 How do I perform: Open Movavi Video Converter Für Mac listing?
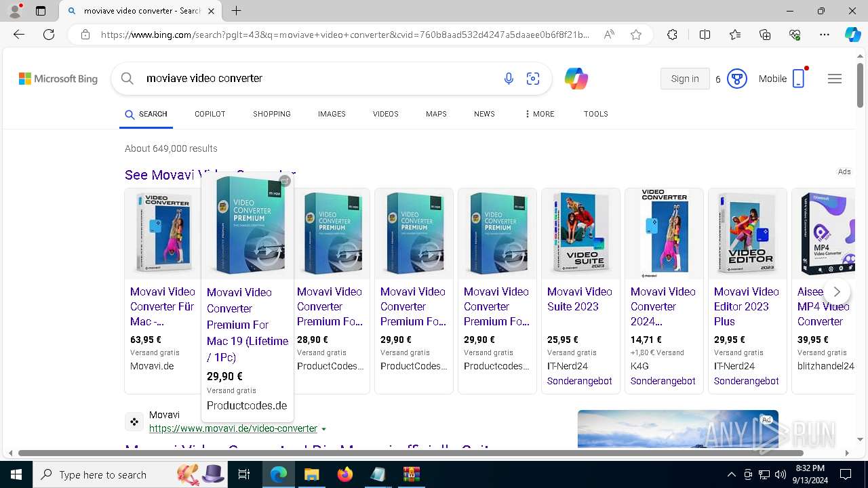coord(163,306)
